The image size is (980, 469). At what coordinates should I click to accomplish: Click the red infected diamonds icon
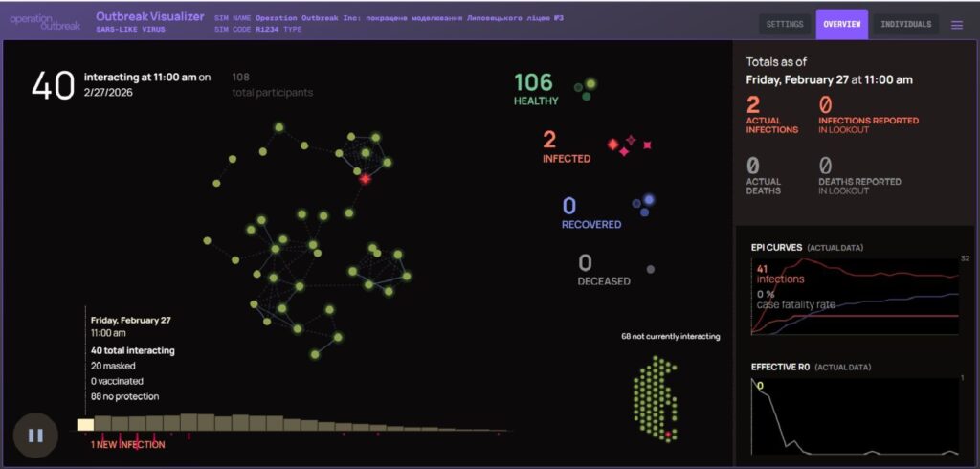[x=629, y=145]
